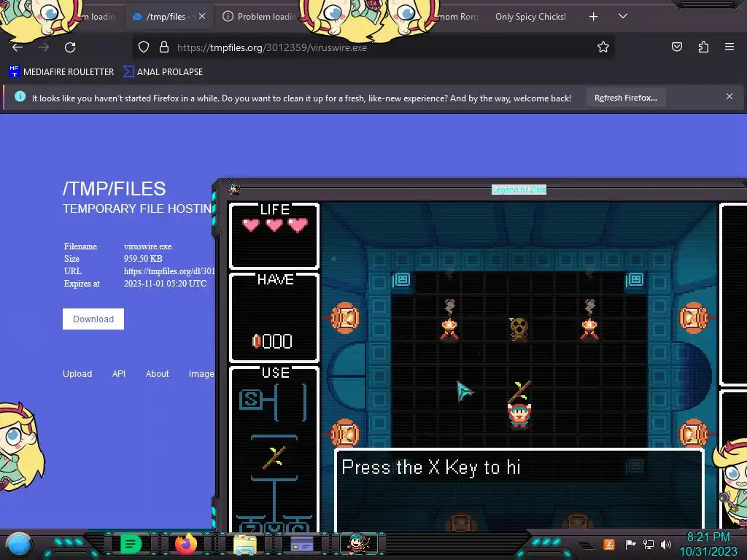Click the /TMP/FILES site heading
This screenshot has height=560, width=747.
(115, 189)
